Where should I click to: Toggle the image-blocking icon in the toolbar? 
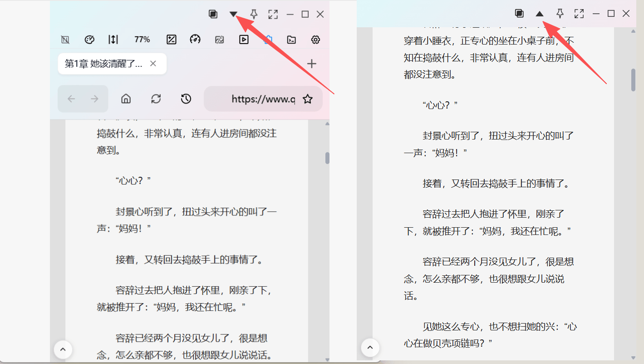coord(219,40)
